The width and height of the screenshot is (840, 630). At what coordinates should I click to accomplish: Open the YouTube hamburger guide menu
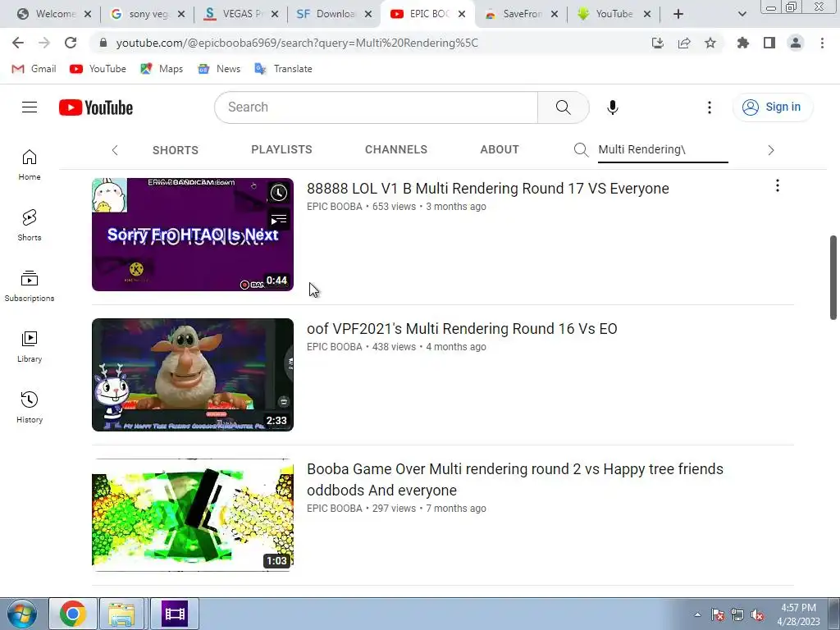(30, 107)
